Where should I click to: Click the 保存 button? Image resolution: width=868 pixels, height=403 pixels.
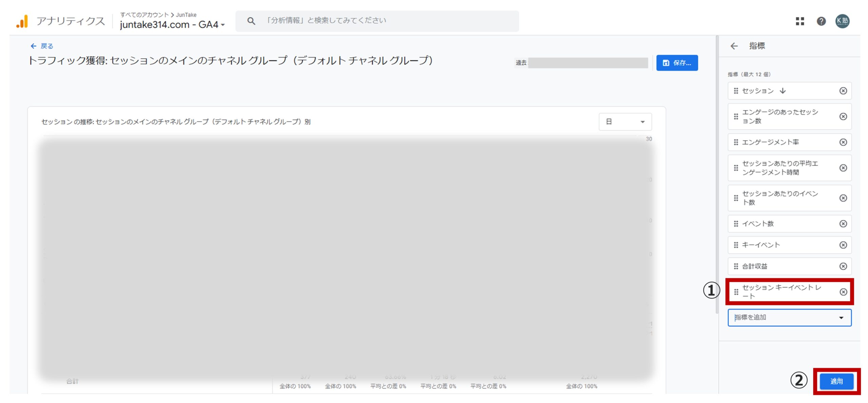click(677, 63)
